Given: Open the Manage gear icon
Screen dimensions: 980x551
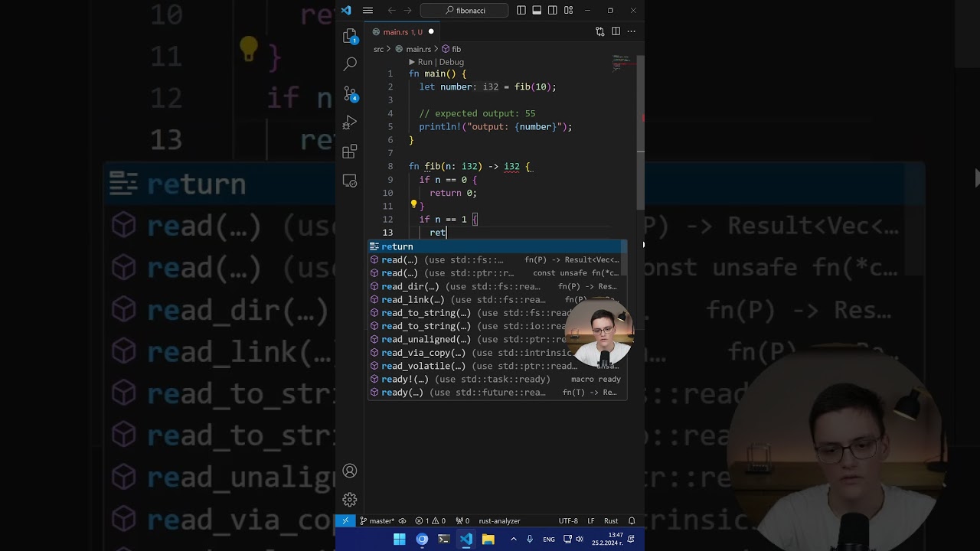Looking at the screenshot, I should [x=350, y=500].
